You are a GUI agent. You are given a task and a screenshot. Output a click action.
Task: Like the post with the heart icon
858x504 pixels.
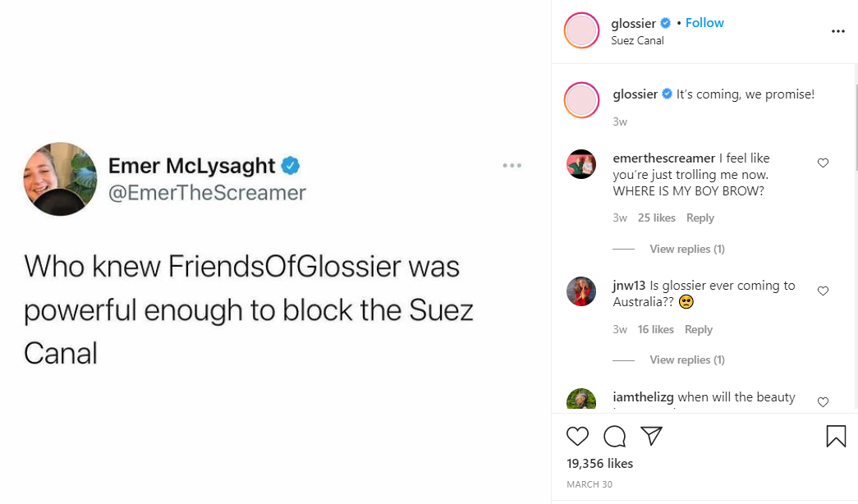[578, 436]
